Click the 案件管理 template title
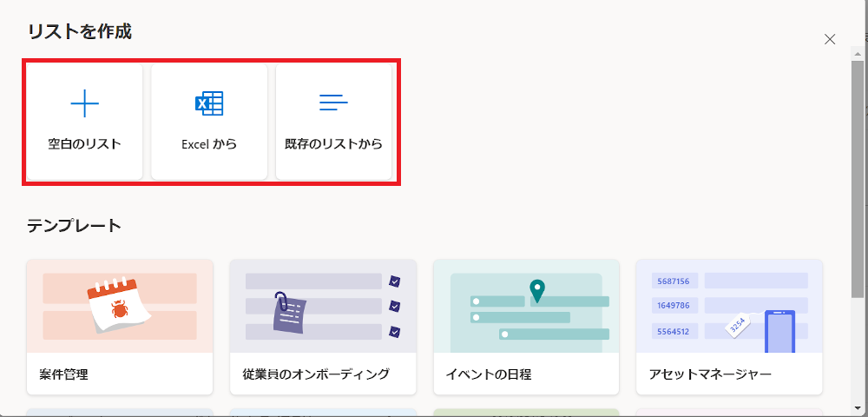Viewport: 868px width, 417px height. [x=63, y=374]
